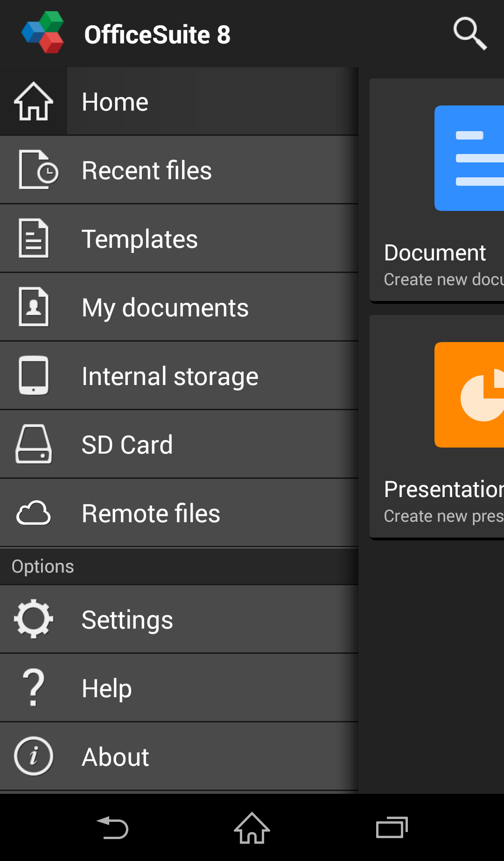Open the SD Card entry

point(179,444)
